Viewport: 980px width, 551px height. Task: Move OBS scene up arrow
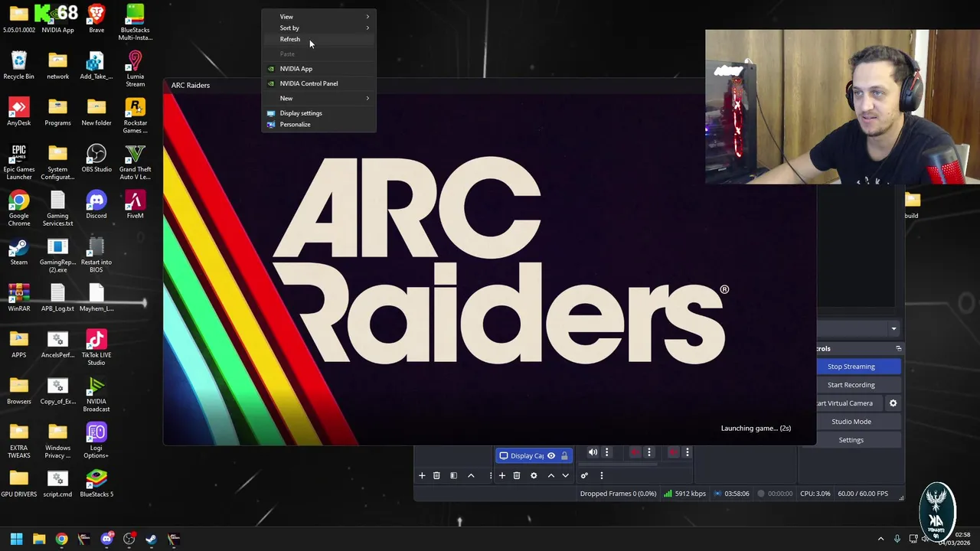coord(471,475)
